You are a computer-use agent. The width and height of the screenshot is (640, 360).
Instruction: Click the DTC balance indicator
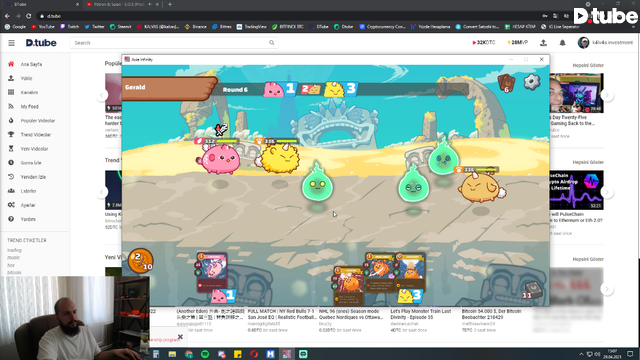(484, 42)
